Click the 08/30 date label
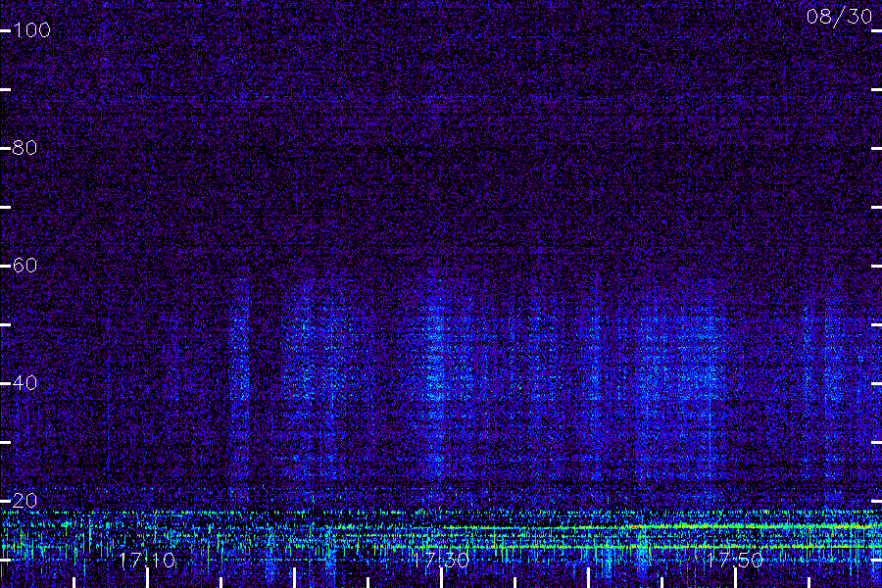 click(x=839, y=17)
